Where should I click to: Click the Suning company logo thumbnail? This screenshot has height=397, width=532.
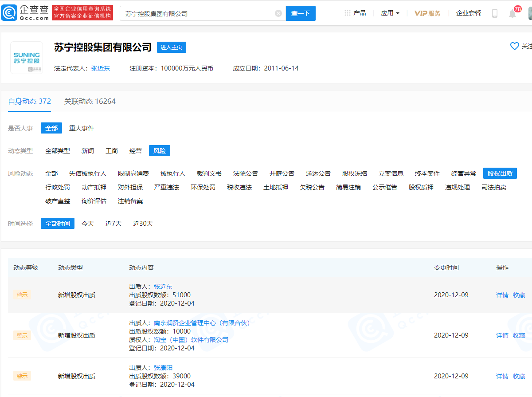27,58
